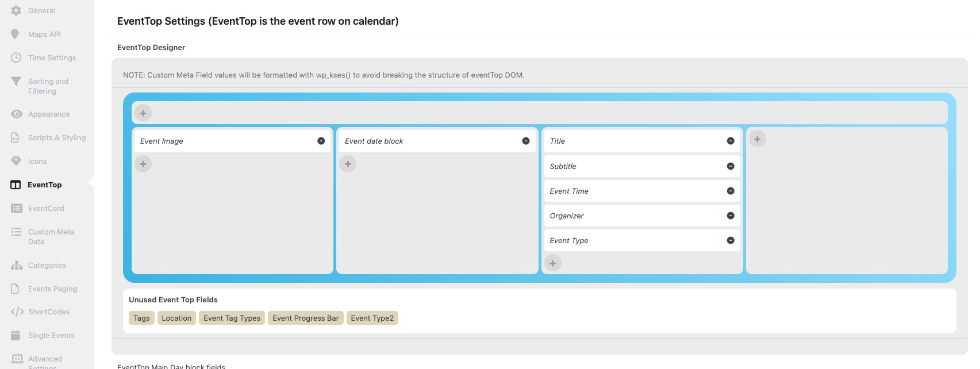Click the Appearance eye icon
The image size is (980, 369).
pos(17,114)
